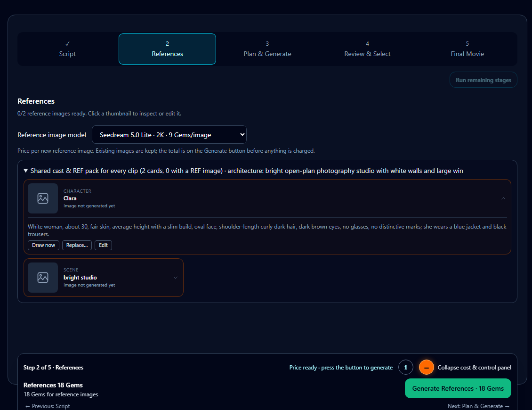Screen dimensions: 532x410
Task: Expand the bright studio scene card
Action: point(176,278)
